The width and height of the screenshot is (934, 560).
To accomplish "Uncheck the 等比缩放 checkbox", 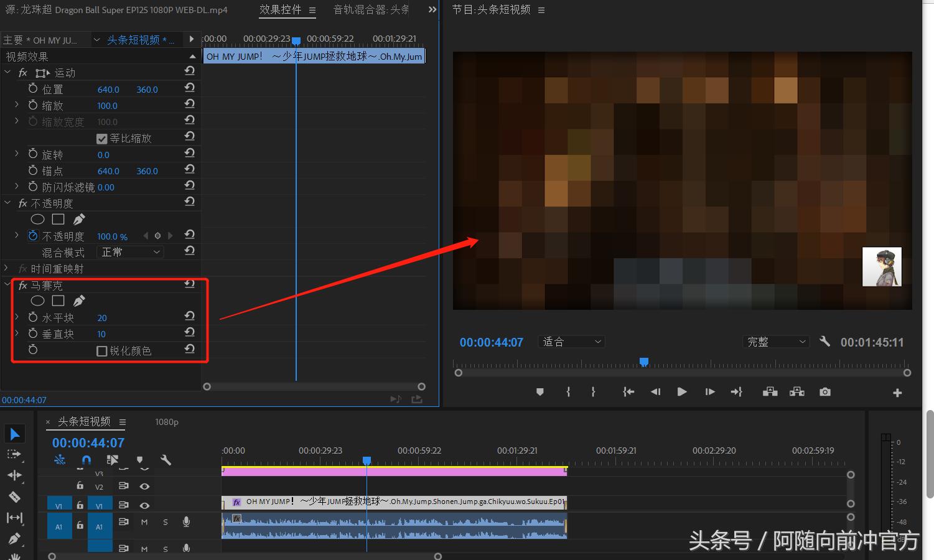I will [x=102, y=138].
